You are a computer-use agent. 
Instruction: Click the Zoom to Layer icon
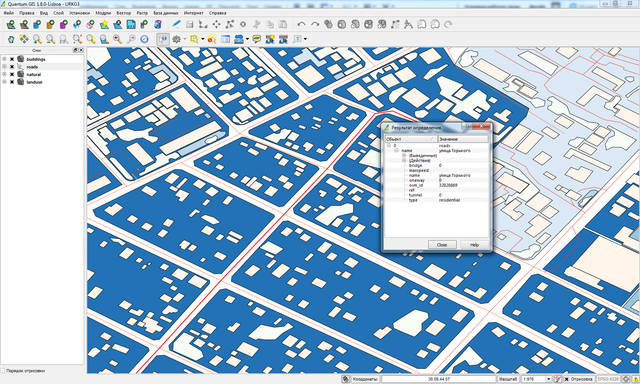104,39
